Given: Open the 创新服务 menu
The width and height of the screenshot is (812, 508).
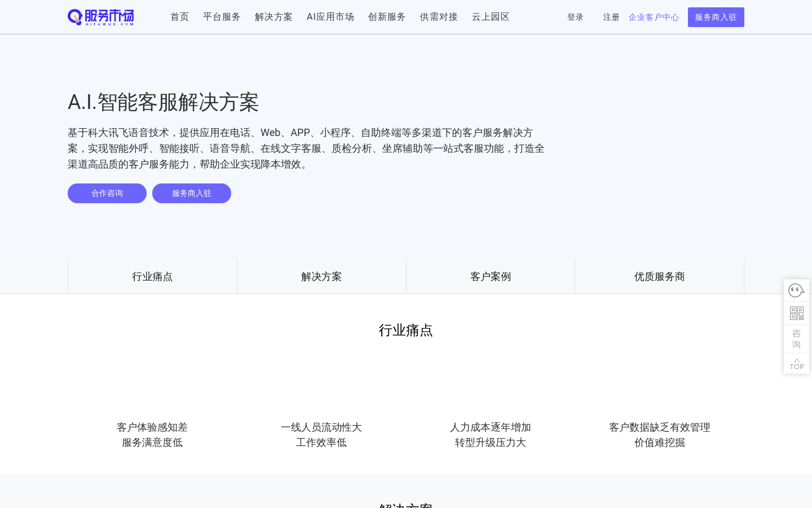Looking at the screenshot, I should tap(387, 17).
